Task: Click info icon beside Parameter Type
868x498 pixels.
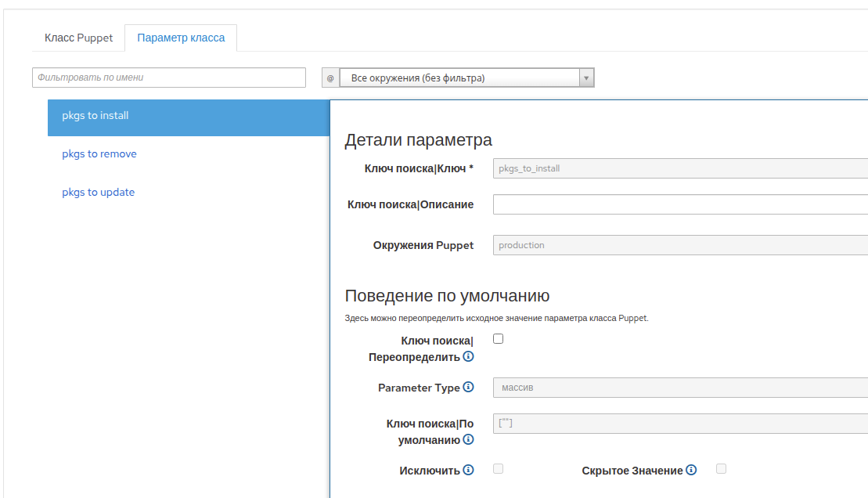Action: pyautogui.click(x=468, y=388)
